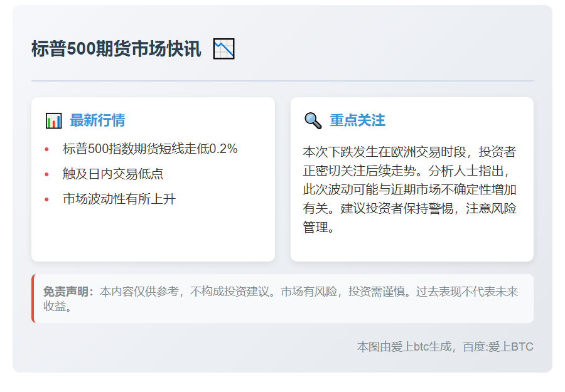
Task: Click the red vertical bar of the disclaimer box
Action: pyautogui.click(x=33, y=299)
